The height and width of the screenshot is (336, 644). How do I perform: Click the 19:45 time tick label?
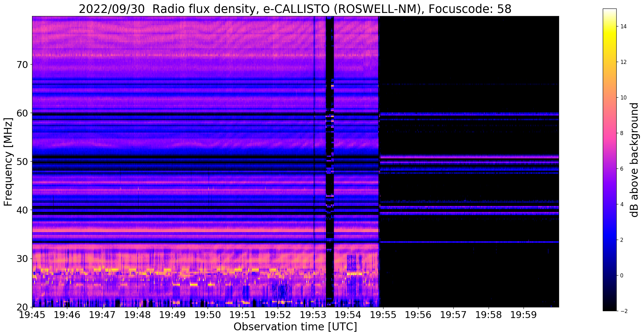(x=32, y=315)
